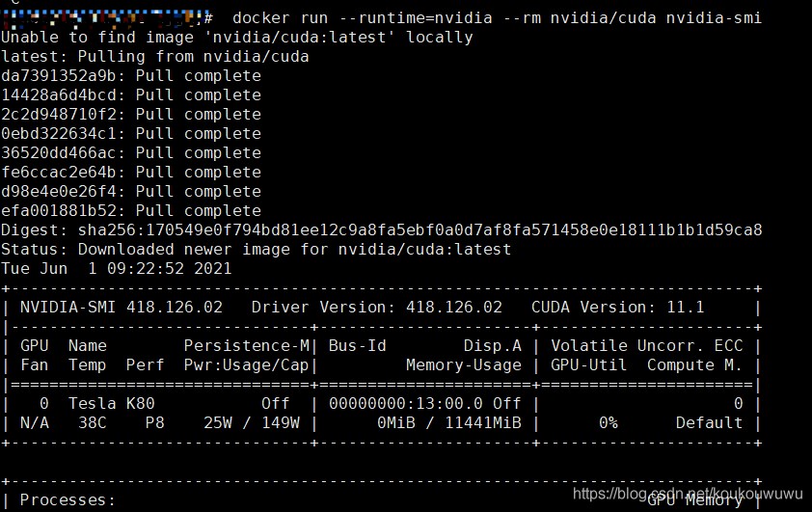Select layer ID 2c2d948710f2
The image size is (812, 512).
tap(59, 115)
